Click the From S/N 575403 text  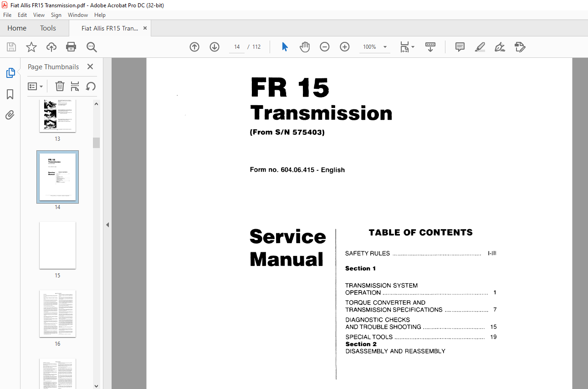pyautogui.click(x=287, y=133)
